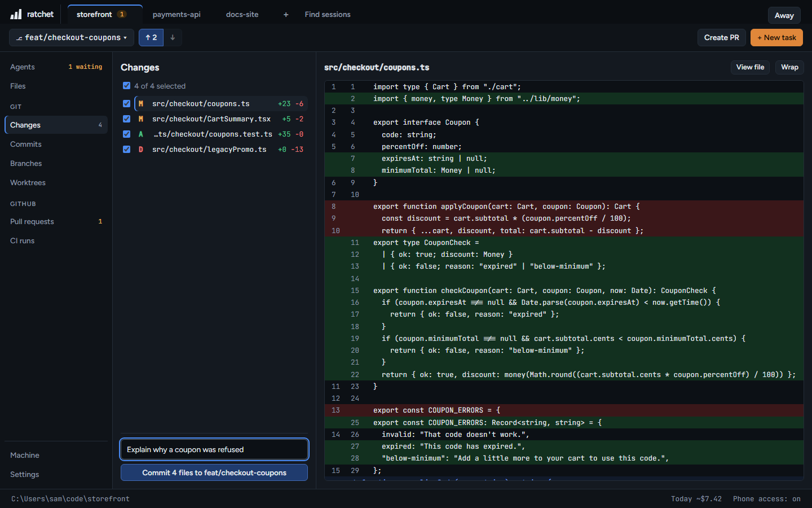Focus the commit message input field
Screen dimensions: 812x508
pyautogui.click(x=214, y=449)
